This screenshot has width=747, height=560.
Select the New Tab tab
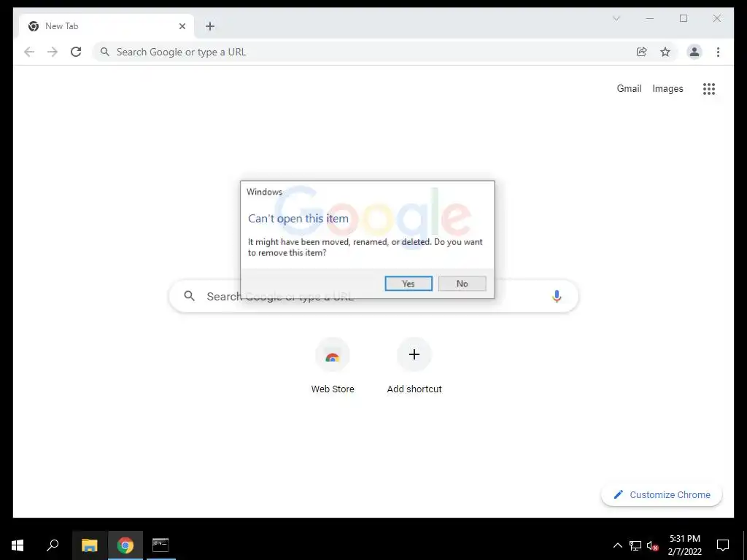107,26
